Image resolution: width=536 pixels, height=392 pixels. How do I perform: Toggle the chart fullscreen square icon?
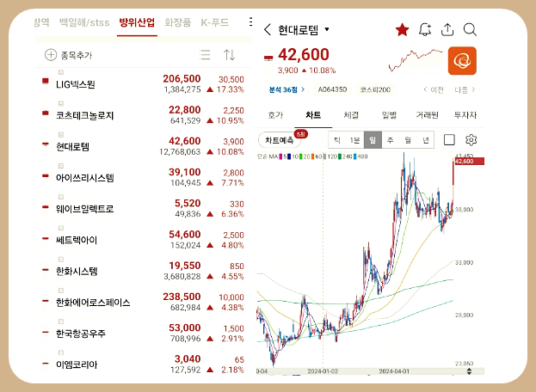449,139
